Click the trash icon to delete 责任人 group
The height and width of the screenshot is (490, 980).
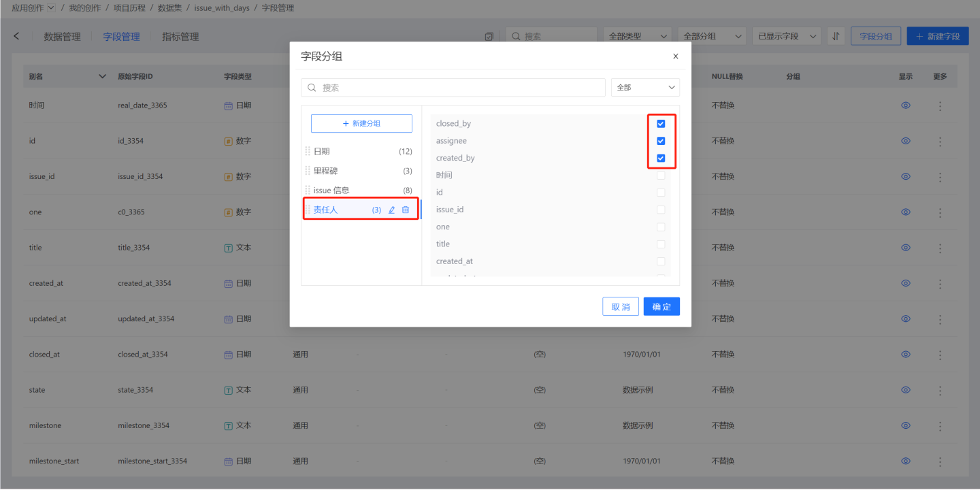coord(406,210)
